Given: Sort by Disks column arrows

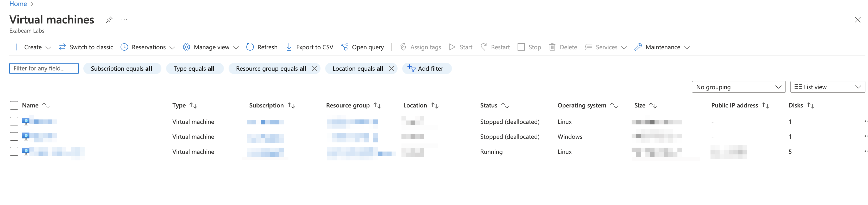Looking at the screenshot, I should click(811, 106).
